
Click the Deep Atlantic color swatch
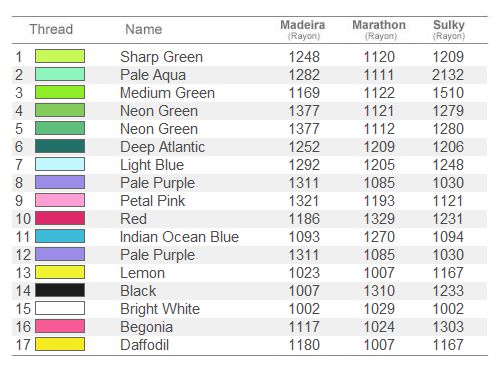click(x=60, y=146)
